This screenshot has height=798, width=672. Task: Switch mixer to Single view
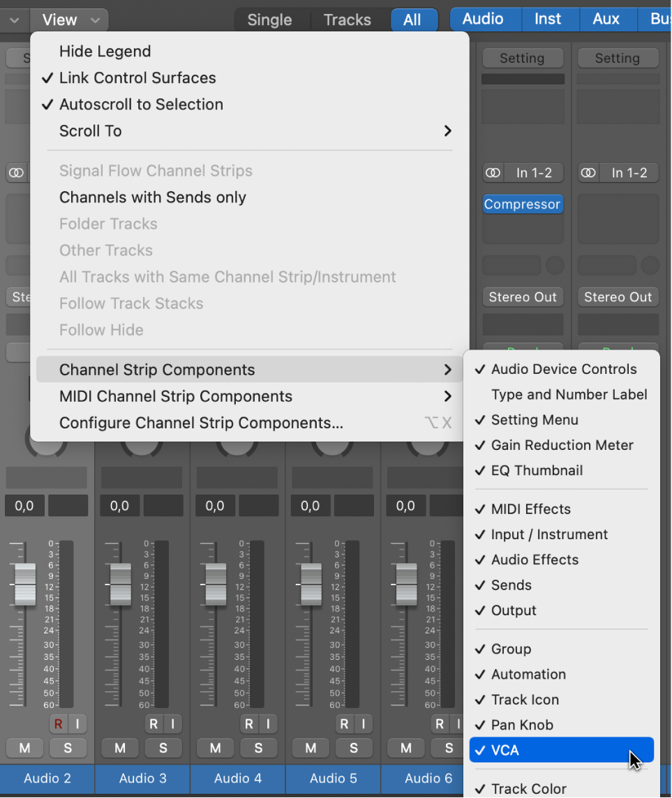click(x=269, y=20)
